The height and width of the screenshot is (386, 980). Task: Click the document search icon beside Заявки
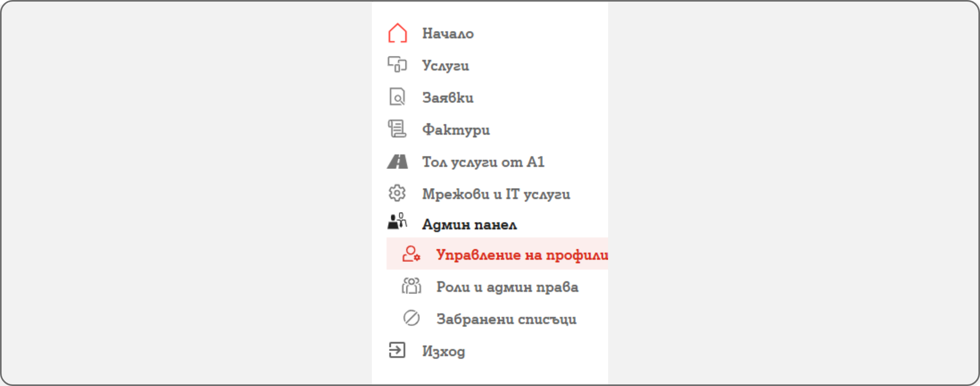tap(397, 97)
